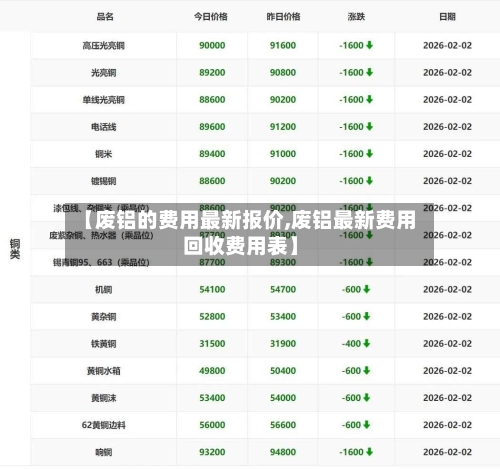Image resolution: width=500 pixels, height=469 pixels.
Task: Click the -1600 change in 单线光亮铜 row
Action: coord(356,100)
